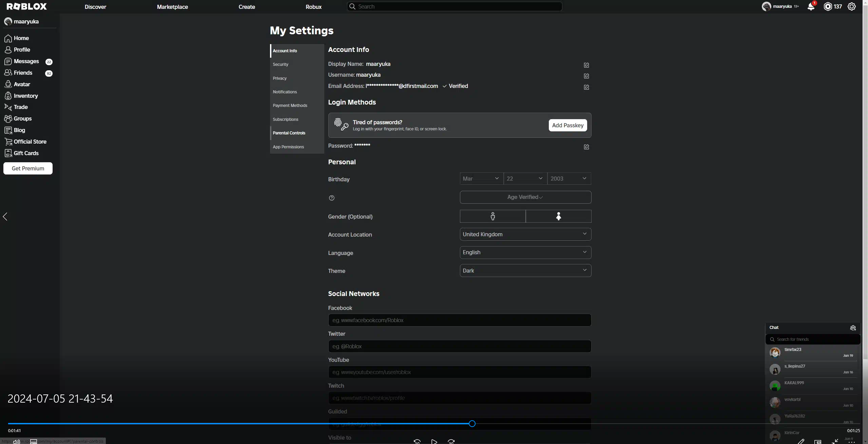Viewport: 868px width, 444px height.
Task: Open Gift Cards in the sidebar
Action: 22,153
